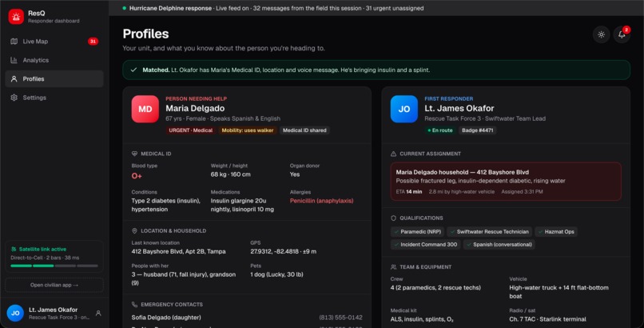Select the Profiles sidebar item

tap(54, 79)
